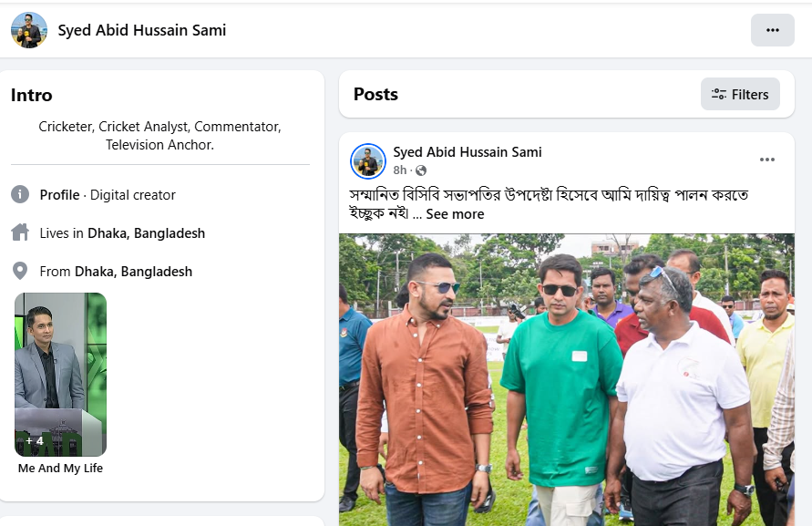Click the globe public-audience icon on post
Image resolution: width=812 pixels, height=526 pixels.
pos(421,170)
